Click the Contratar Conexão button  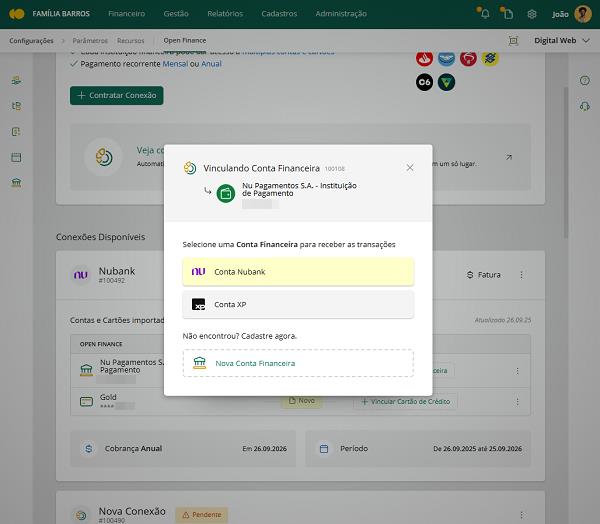(116, 95)
